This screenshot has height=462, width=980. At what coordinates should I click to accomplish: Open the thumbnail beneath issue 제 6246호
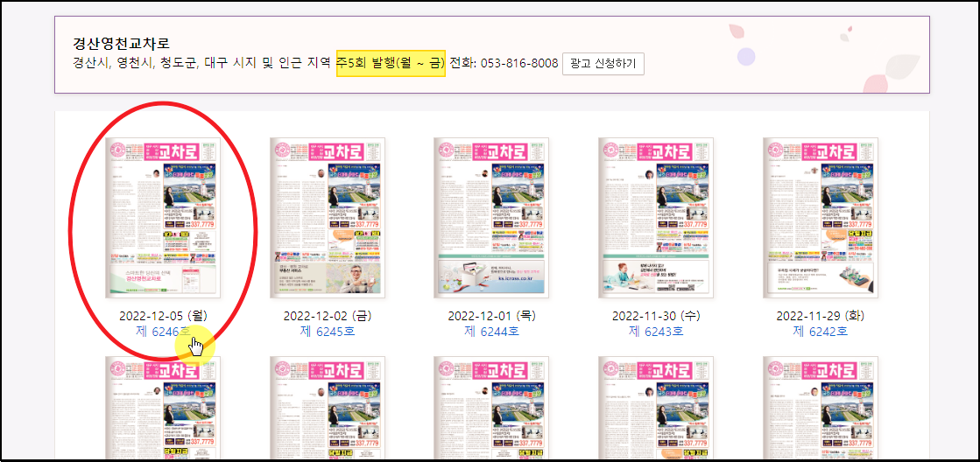point(163,409)
